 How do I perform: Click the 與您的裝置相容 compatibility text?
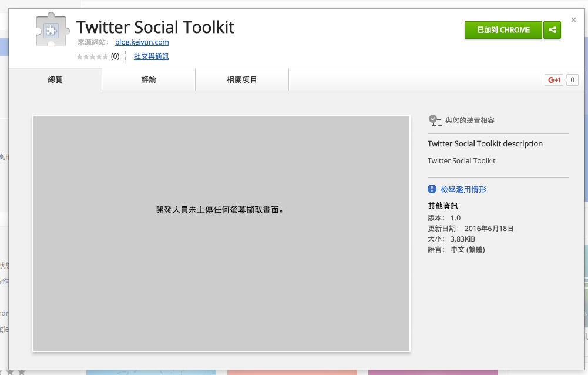pyautogui.click(x=469, y=120)
